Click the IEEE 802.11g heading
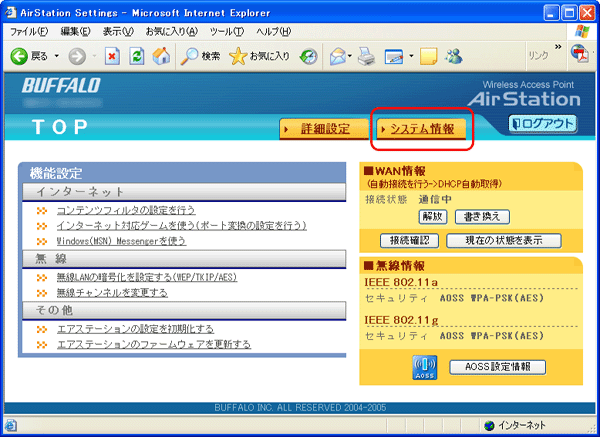Image resolution: width=600 pixels, height=437 pixels. pos(401,320)
